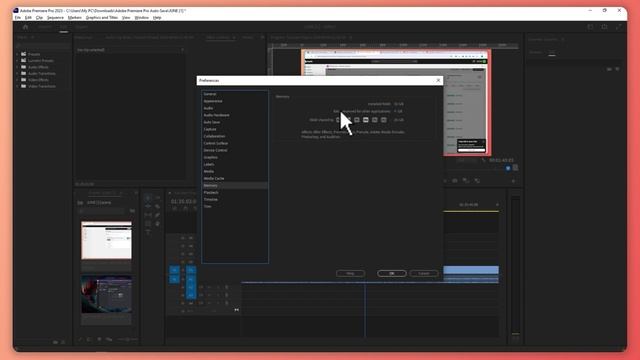
Task: Select the Pen tool
Action: click(158, 215)
